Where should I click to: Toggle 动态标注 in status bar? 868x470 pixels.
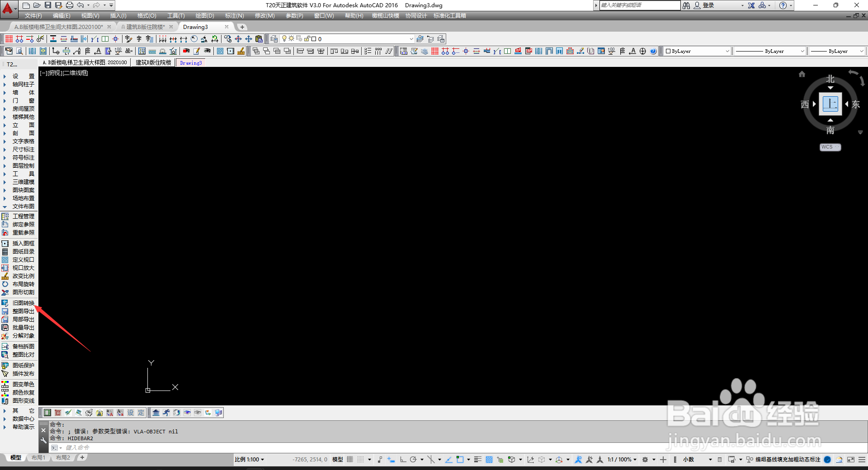(810, 460)
